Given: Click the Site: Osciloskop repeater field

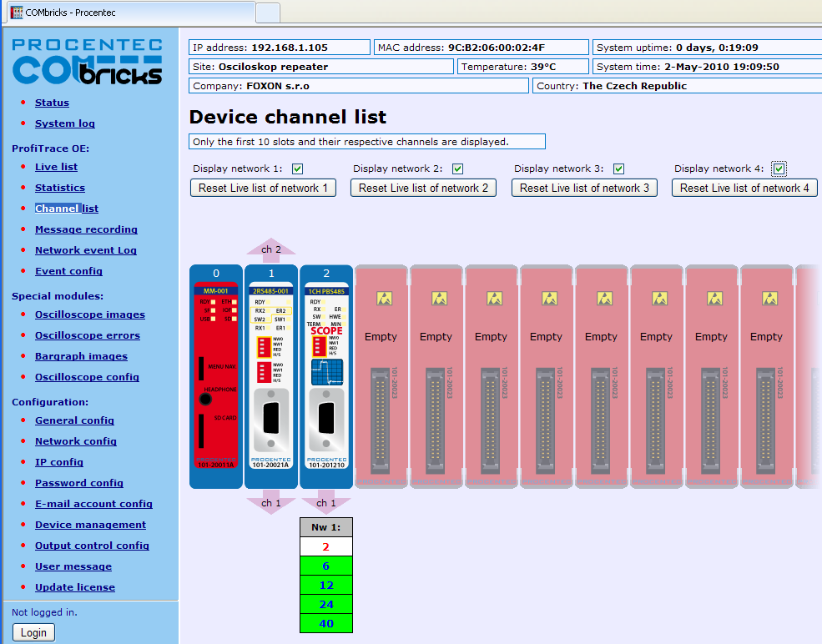Looking at the screenshot, I should click(320, 67).
